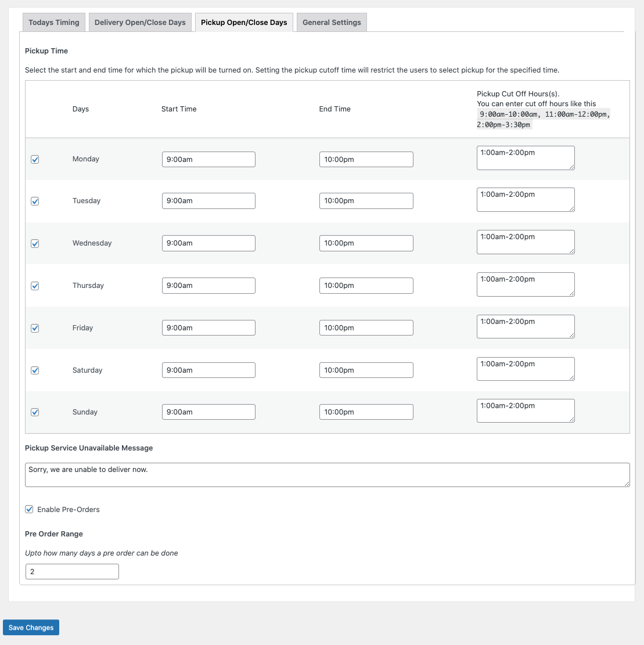Click the Pickup Service Unavailable Message box

click(x=327, y=474)
